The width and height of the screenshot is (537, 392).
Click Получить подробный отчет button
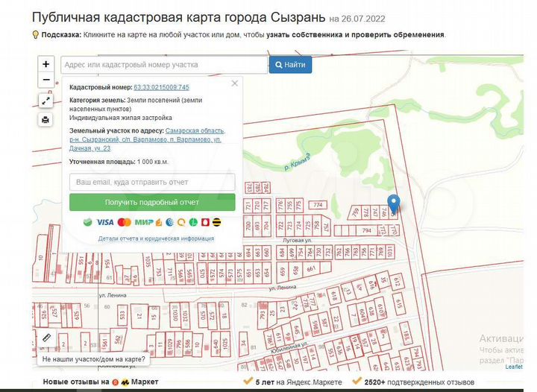152,202
